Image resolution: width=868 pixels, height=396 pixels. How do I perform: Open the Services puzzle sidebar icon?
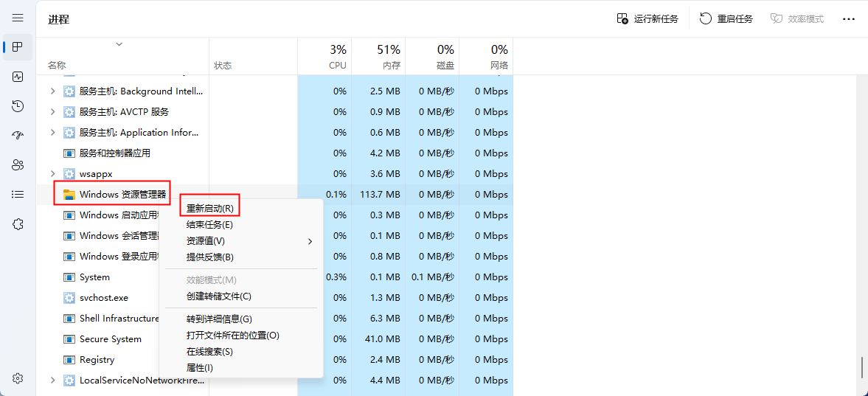[x=18, y=223]
